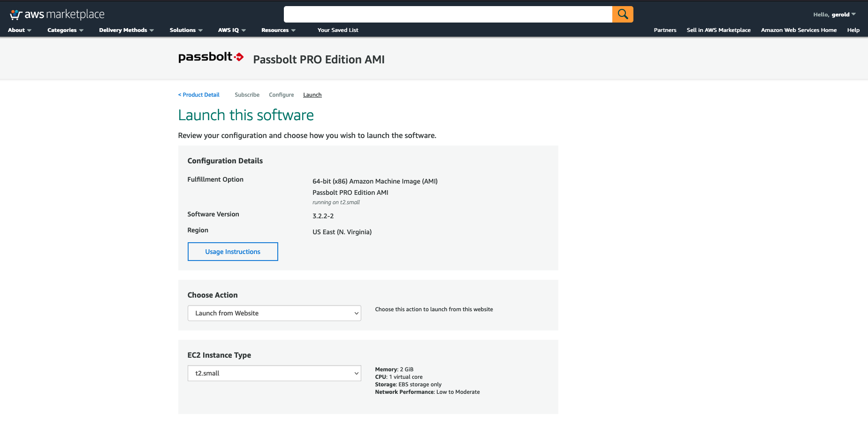Open the AWS IQ dropdown
868x422 pixels.
[232, 30]
